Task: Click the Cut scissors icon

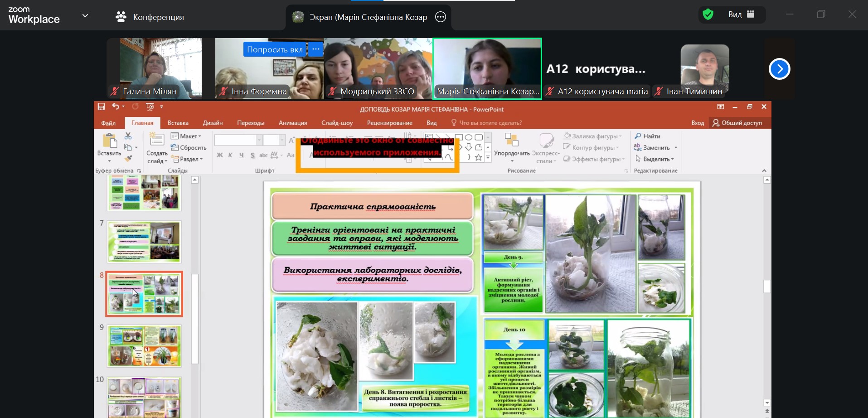Action: coord(128,136)
